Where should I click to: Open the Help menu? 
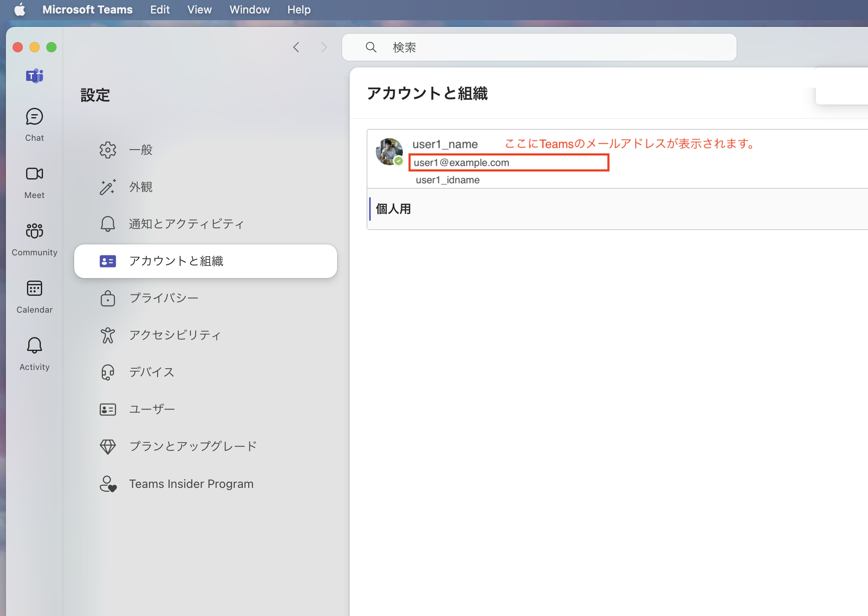point(299,9)
